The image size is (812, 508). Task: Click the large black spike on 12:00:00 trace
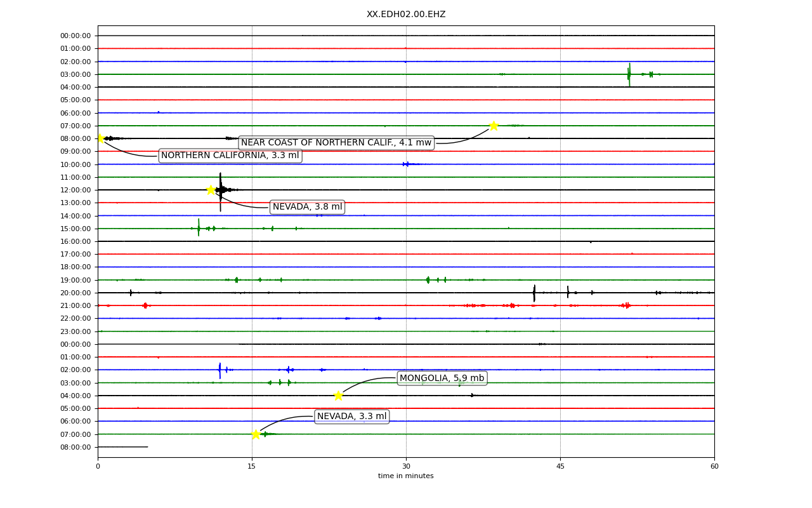pos(220,192)
